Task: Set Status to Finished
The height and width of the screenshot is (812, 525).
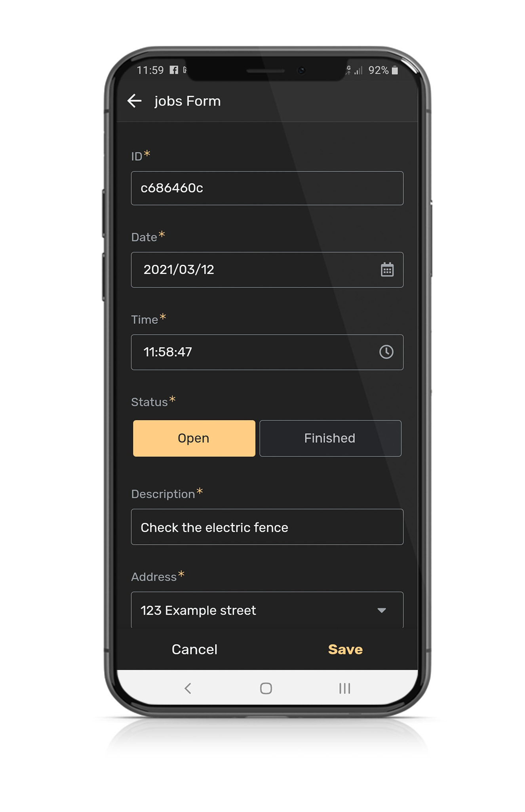Action: pyautogui.click(x=330, y=438)
